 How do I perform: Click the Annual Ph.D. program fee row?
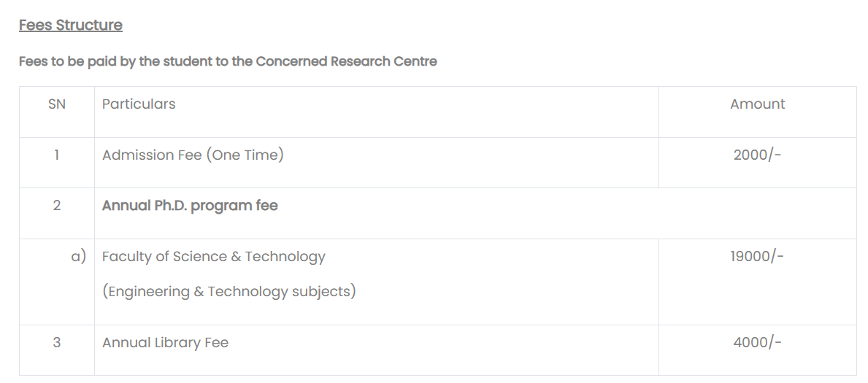pyautogui.click(x=190, y=206)
